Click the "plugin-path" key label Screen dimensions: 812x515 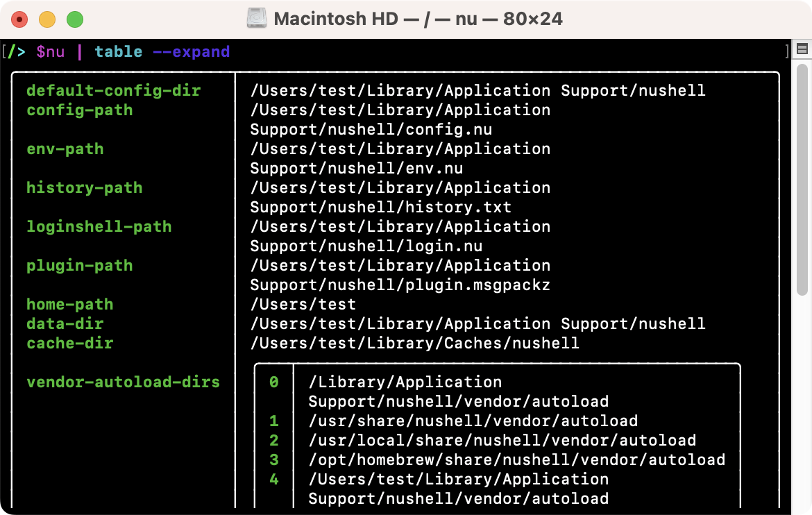tap(79, 266)
